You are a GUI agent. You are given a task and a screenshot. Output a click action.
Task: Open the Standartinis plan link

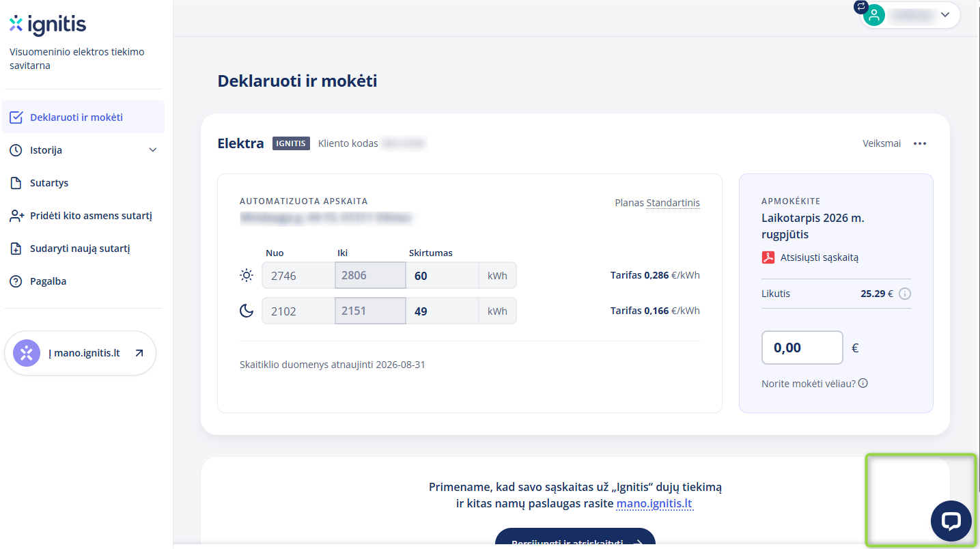tap(673, 203)
